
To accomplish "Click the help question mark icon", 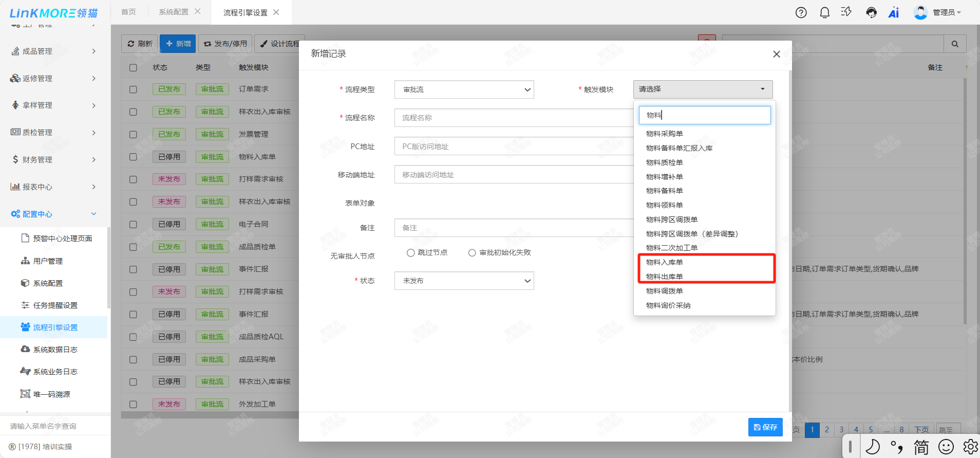I will pos(801,13).
